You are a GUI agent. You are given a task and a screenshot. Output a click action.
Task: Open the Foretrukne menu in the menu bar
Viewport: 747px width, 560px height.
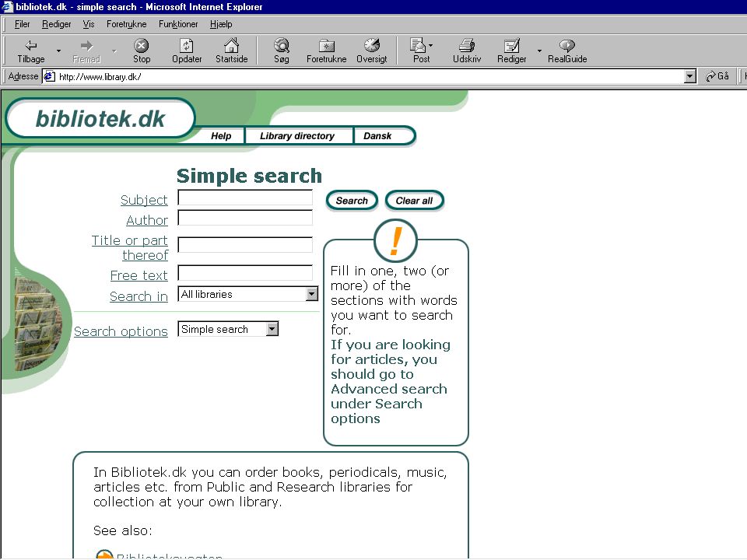click(x=126, y=24)
